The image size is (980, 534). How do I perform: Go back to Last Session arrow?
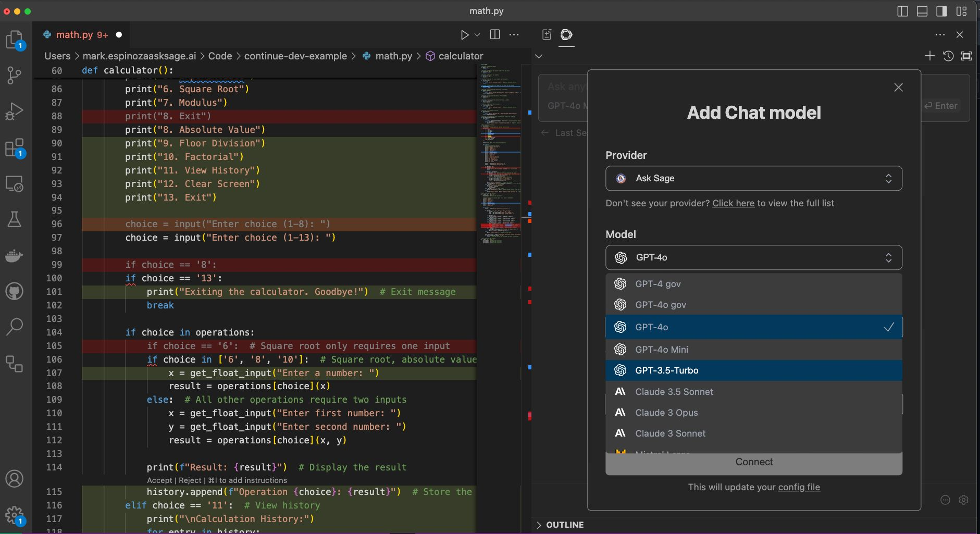(544, 133)
